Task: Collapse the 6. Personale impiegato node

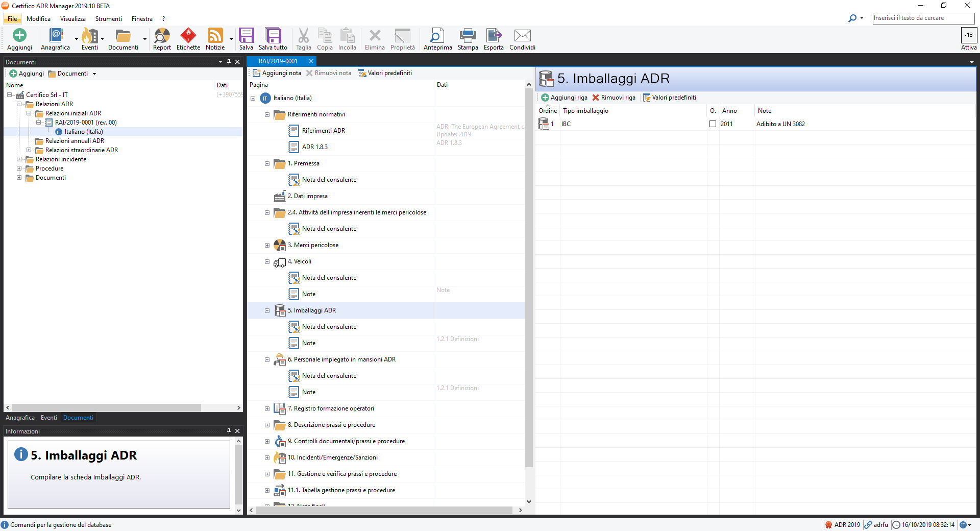Action: click(267, 360)
